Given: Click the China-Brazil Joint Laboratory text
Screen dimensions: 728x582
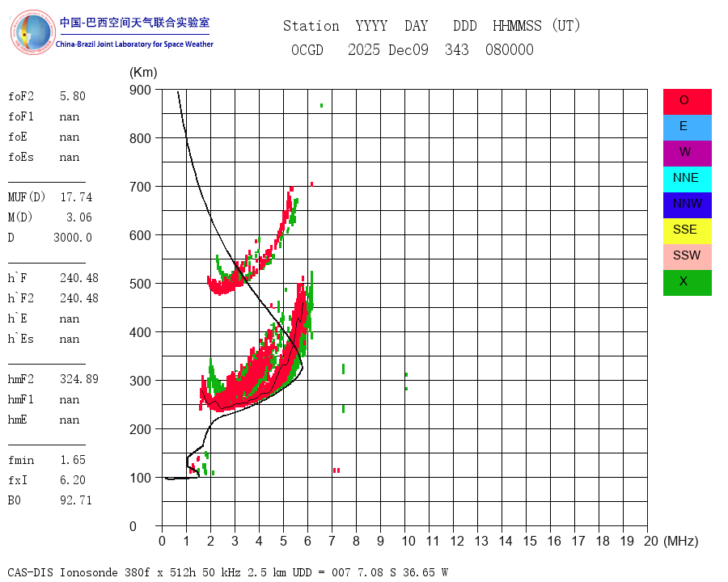Looking at the screenshot, I should (134, 44).
